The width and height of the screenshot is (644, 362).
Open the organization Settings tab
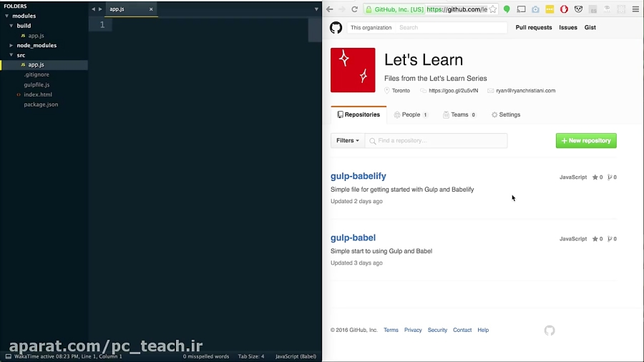click(x=506, y=114)
